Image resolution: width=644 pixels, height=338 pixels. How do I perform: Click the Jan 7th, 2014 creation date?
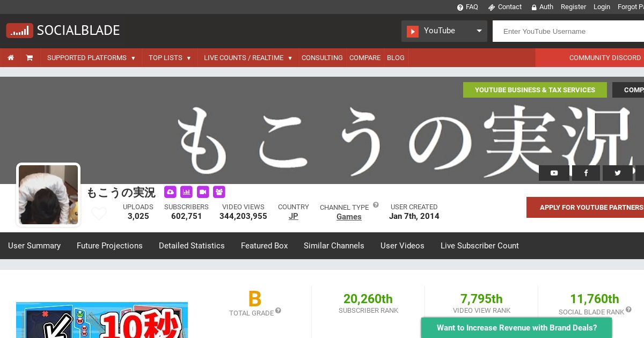pyautogui.click(x=414, y=216)
